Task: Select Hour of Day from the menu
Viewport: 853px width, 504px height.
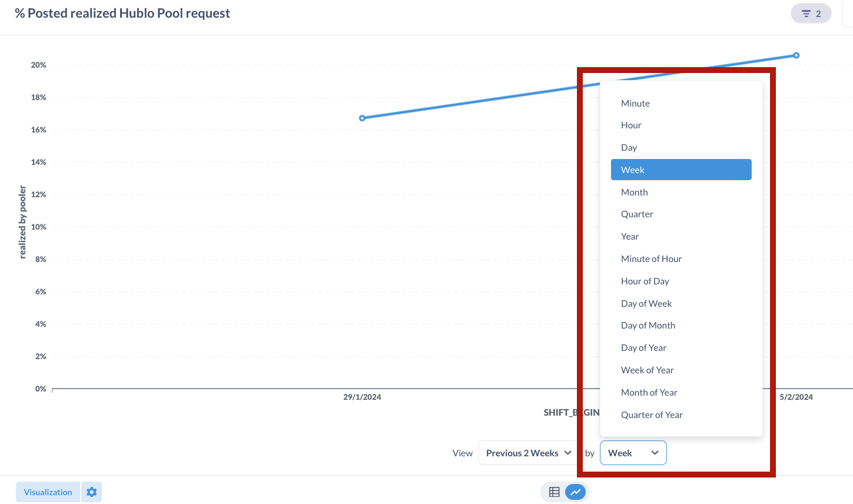Action: [645, 281]
